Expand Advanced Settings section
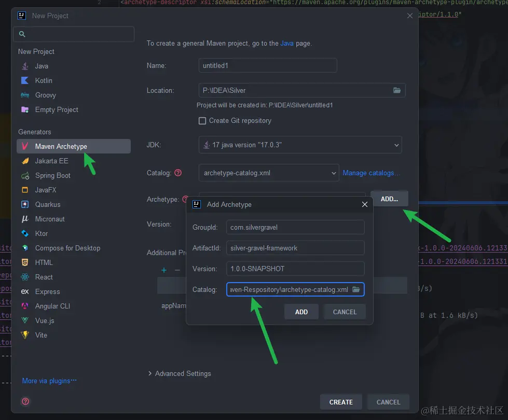 click(179, 374)
